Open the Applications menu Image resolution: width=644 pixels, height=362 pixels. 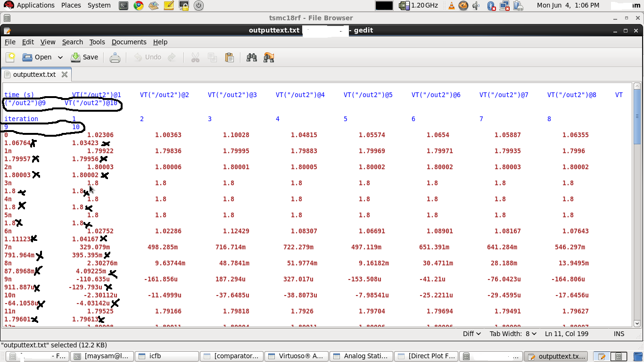click(30, 5)
